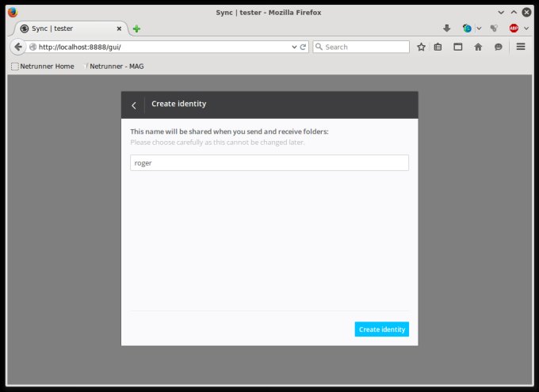This screenshot has height=392, width=539.
Task: Expand the Adblock Plus dropdown arrow
Action: pyautogui.click(x=526, y=29)
